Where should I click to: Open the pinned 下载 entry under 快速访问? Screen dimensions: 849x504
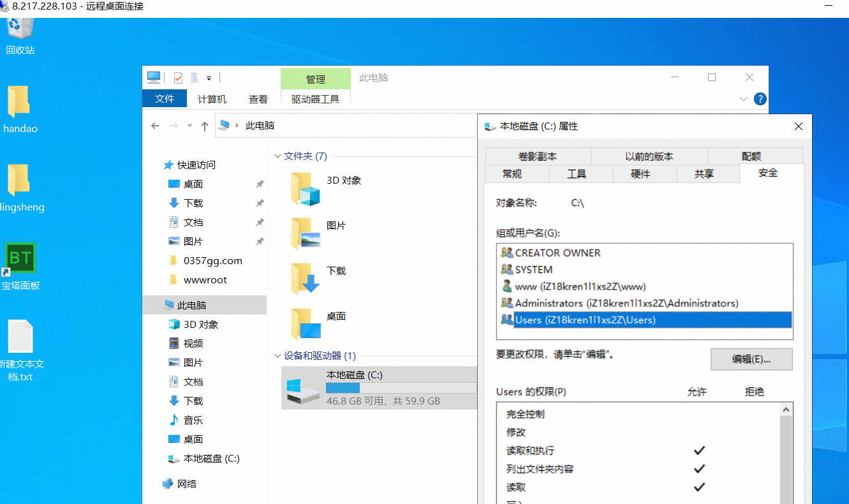tap(193, 203)
